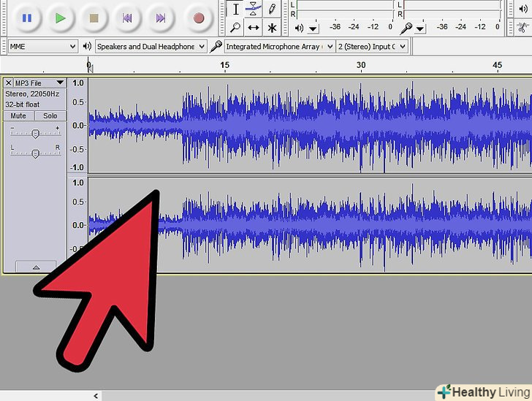The width and height of the screenshot is (532, 401).
Task: Skip to start of the track
Action: point(127,18)
